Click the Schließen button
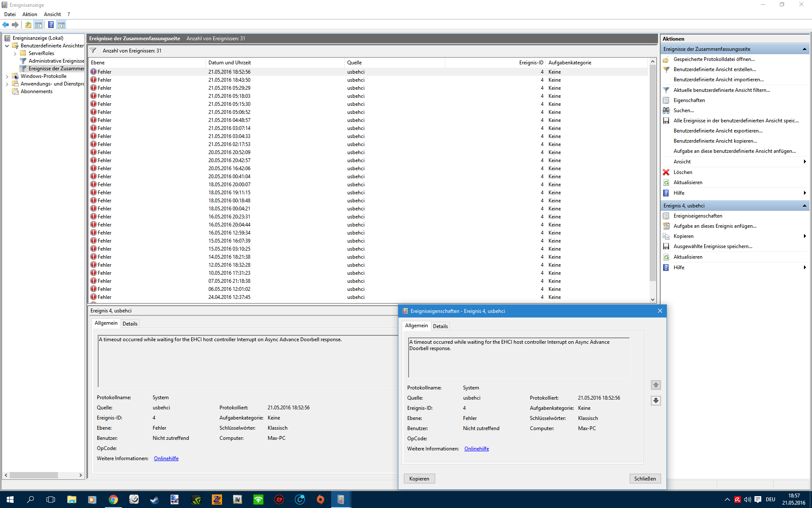This screenshot has height=508, width=812. point(645,479)
